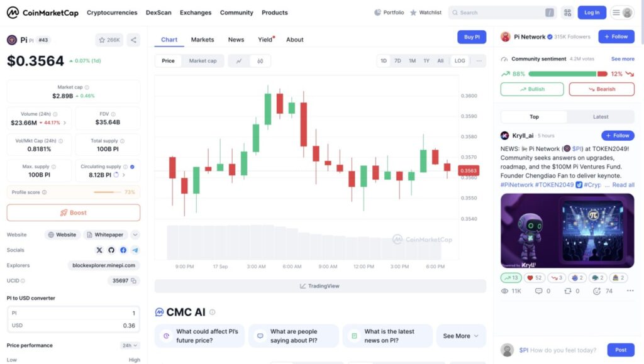The width and height of the screenshot is (644, 364).
Task: Toggle LOG scale on the chart
Action: [460, 61]
